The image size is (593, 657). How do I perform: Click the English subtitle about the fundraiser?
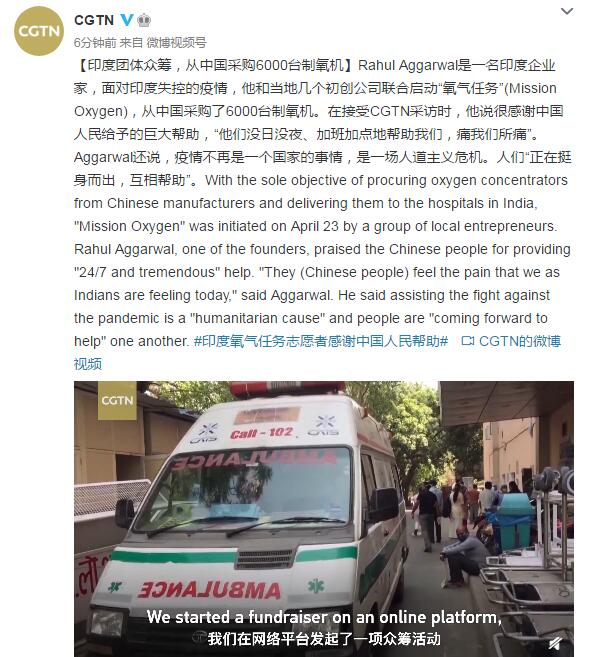coord(324,617)
